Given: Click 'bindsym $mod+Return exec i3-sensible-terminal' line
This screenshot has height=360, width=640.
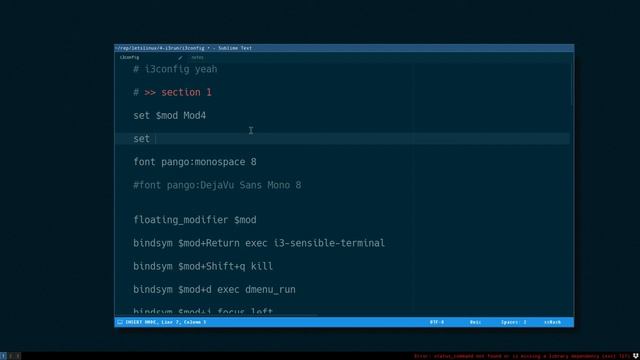Looking at the screenshot, I should pyautogui.click(x=259, y=243).
